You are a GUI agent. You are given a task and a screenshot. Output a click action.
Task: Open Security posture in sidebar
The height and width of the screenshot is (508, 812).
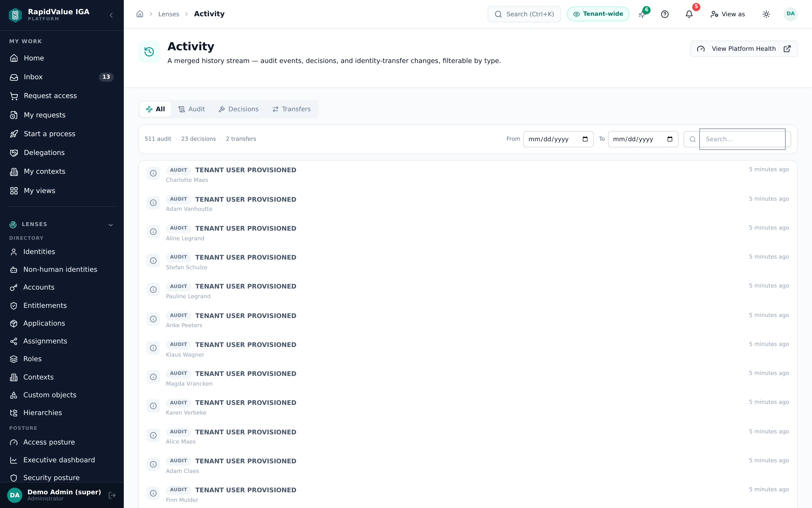(62, 478)
